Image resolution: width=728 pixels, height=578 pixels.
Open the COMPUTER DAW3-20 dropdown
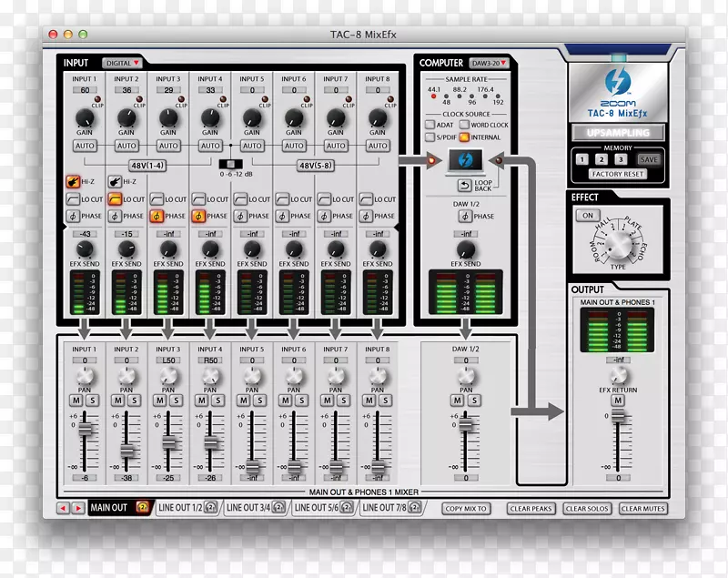coord(489,63)
